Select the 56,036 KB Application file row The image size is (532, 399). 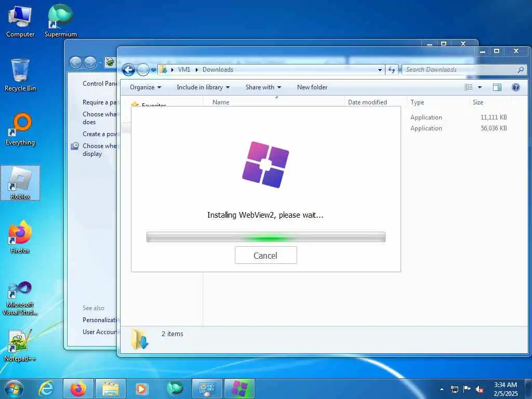(459, 128)
